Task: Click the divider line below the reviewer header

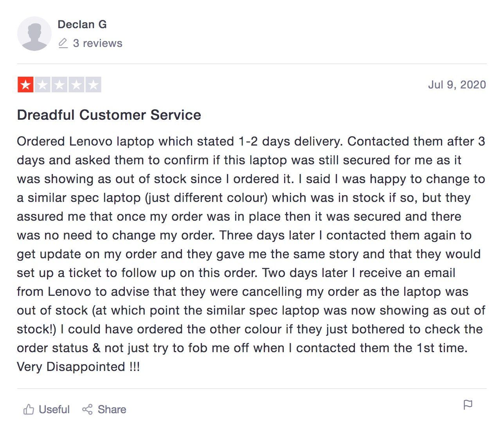Action: click(252, 63)
